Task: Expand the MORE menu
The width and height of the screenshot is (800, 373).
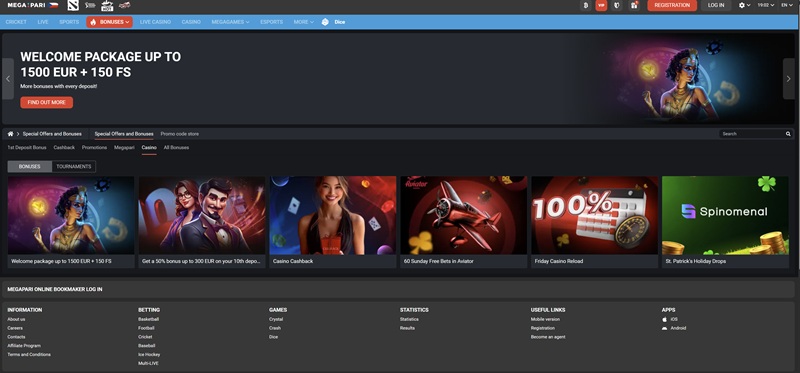Action: click(x=304, y=22)
